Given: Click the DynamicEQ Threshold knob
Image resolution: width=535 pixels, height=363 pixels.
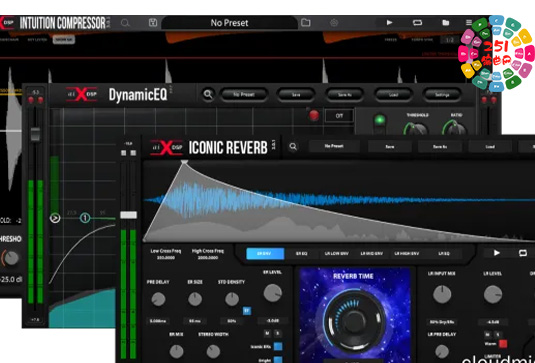Looking at the screenshot, I should [x=417, y=129].
